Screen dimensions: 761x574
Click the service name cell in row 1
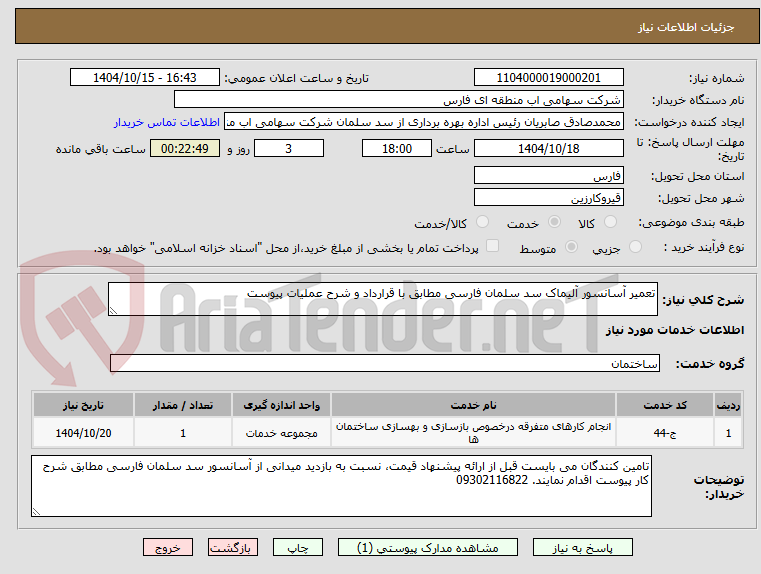[473, 433]
